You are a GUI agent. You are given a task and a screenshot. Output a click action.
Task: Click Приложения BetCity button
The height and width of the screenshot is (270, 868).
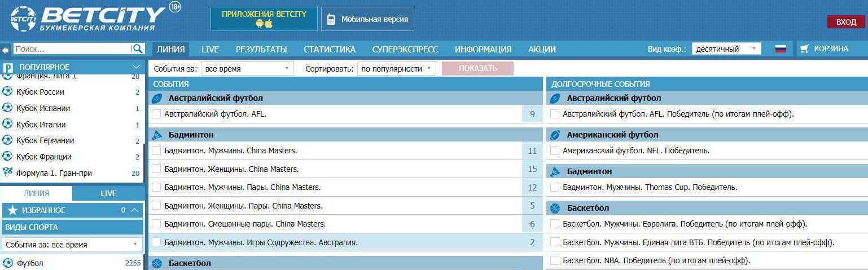coord(264,19)
